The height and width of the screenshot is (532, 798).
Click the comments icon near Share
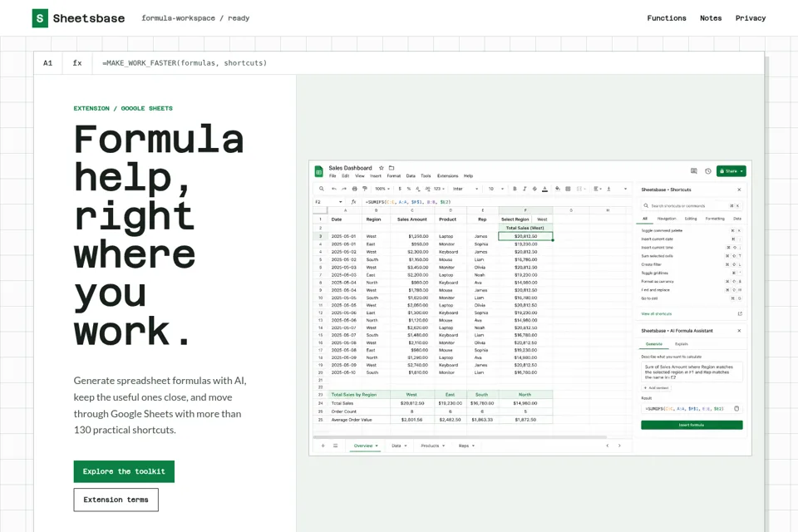pos(693,171)
